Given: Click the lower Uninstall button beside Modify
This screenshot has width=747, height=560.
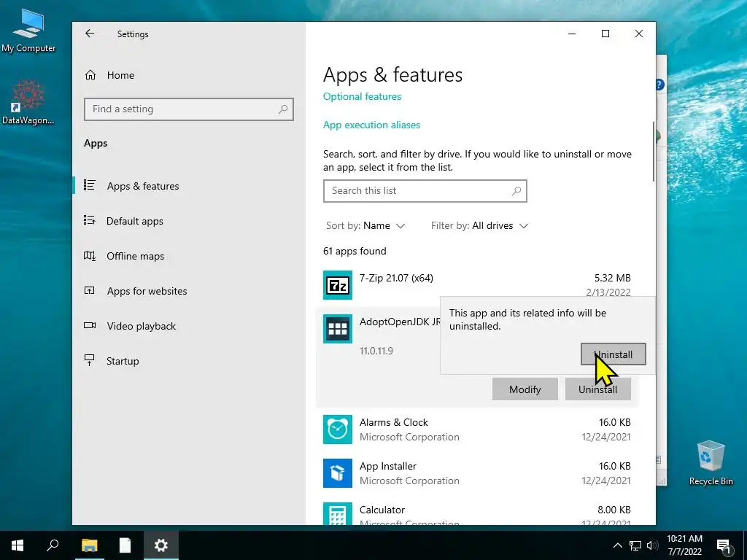Looking at the screenshot, I should pos(598,389).
